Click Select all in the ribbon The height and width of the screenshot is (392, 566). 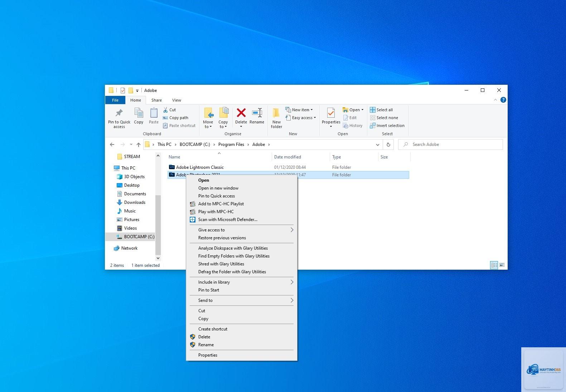[381, 110]
